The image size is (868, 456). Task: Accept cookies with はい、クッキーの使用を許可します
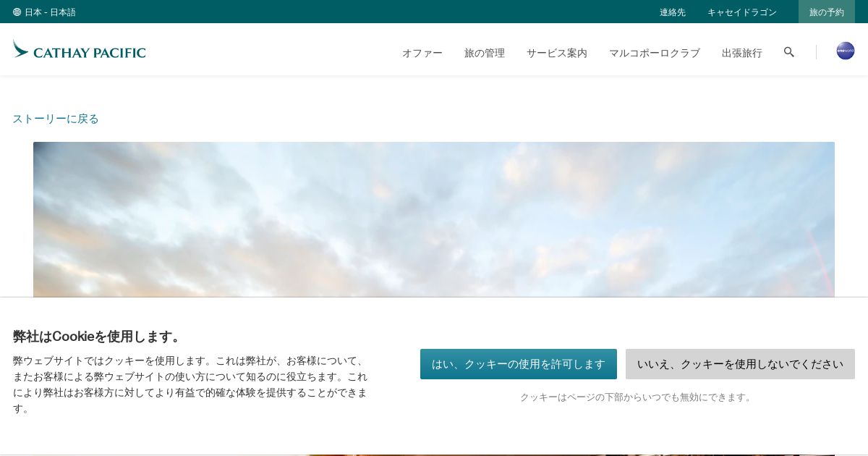(519, 364)
